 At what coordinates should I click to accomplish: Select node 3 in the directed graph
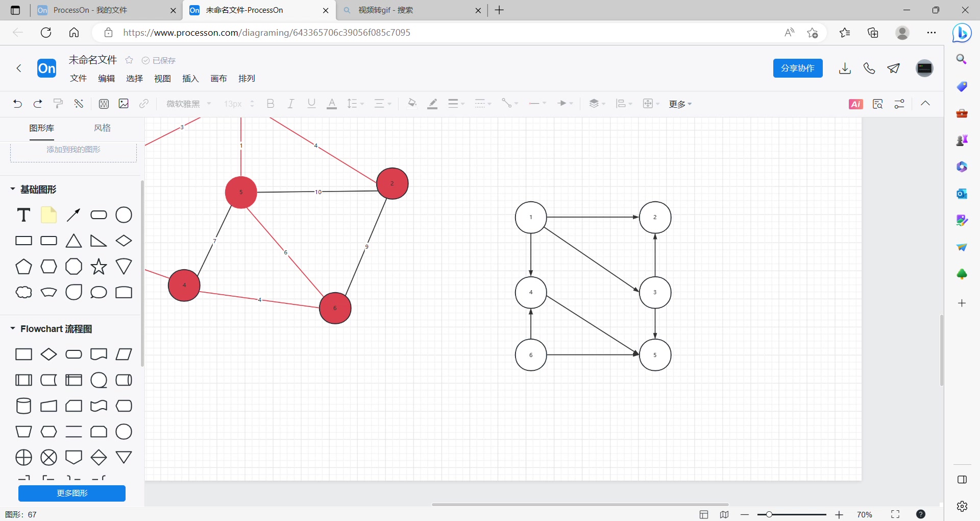coord(655,293)
